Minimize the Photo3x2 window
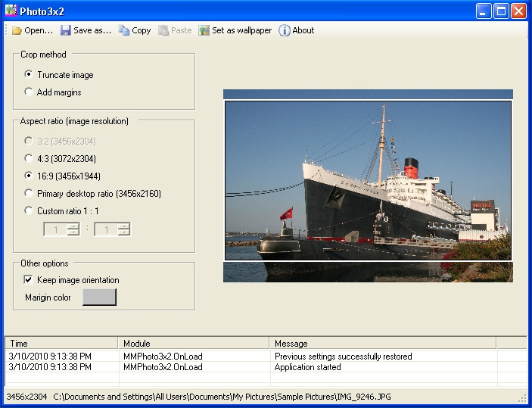 point(483,11)
